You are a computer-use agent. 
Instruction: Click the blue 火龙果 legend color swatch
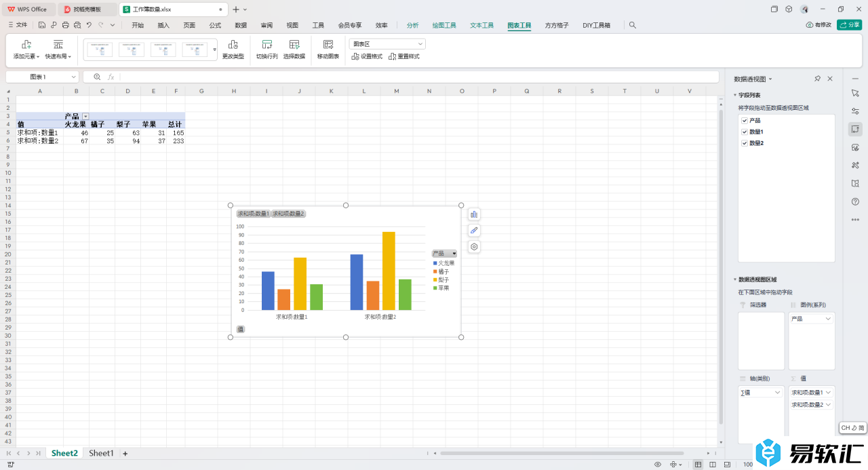coord(435,263)
